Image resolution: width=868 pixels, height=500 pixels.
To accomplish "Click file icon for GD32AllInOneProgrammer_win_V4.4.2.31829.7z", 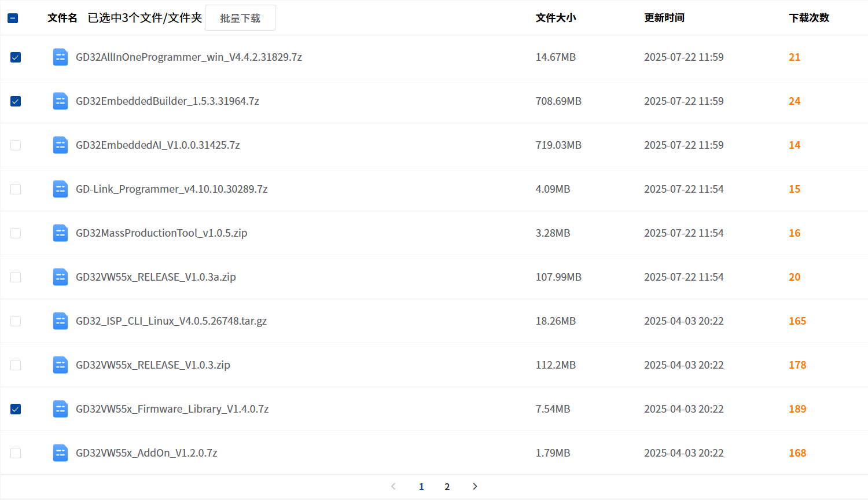I will tap(60, 57).
